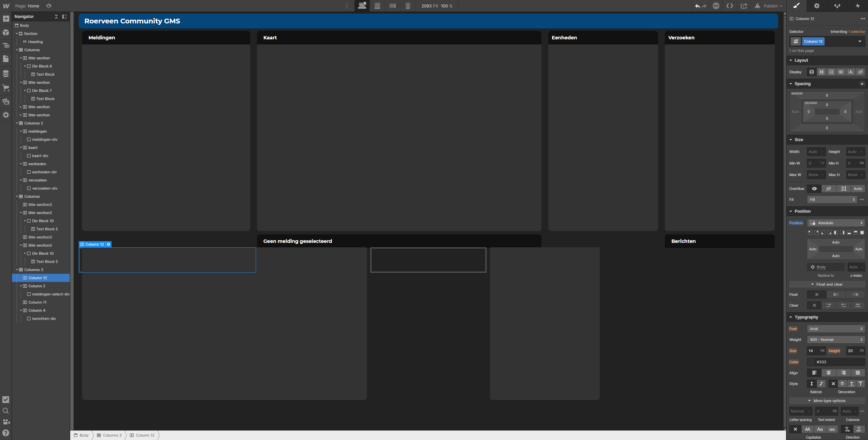
Task: Collapse the Columns 2 tree node
Action: coord(17,123)
